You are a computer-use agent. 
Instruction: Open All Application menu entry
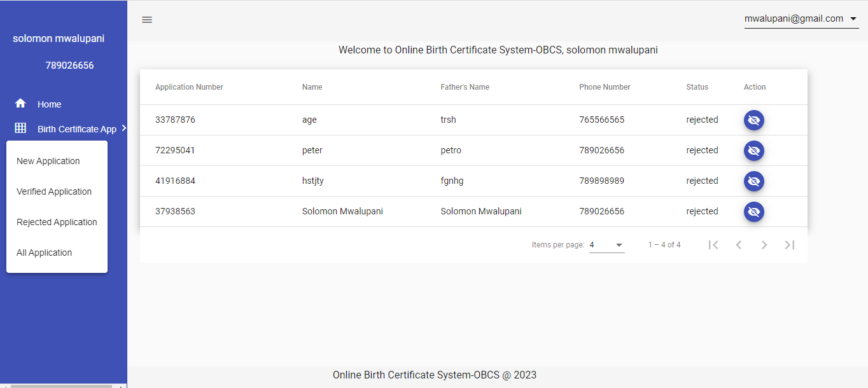[44, 253]
